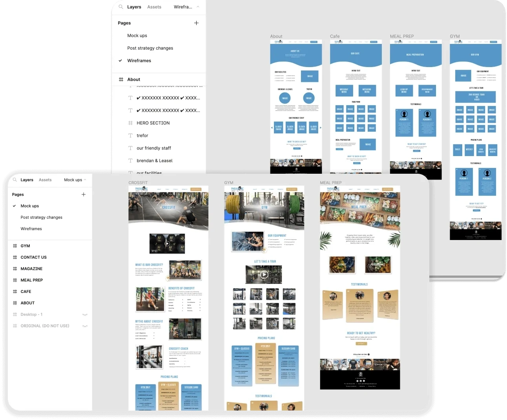Click frame icon next to HERO SECTION
The image size is (507, 420).
pos(130,123)
